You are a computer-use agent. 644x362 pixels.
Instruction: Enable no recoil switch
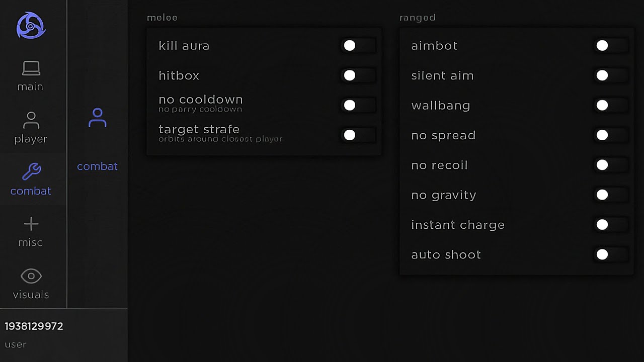(610, 165)
